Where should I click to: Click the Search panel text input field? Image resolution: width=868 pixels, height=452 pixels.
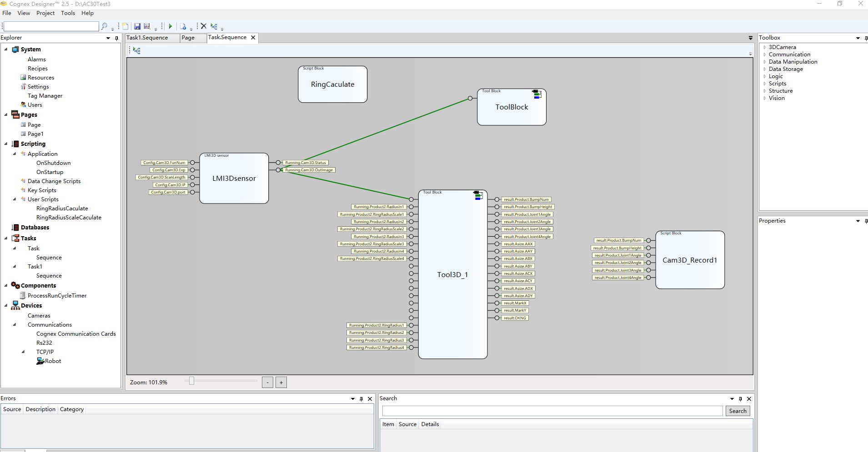click(x=552, y=411)
